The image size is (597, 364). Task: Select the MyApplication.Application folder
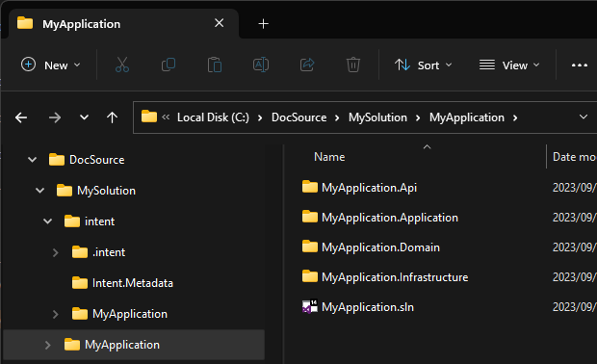(390, 218)
